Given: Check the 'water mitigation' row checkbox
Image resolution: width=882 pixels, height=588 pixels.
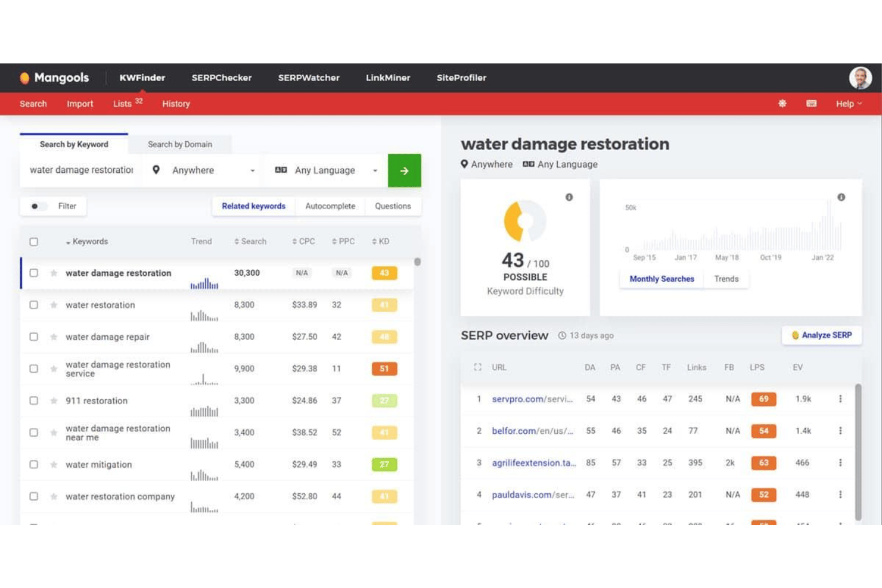Looking at the screenshot, I should [x=34, y=464].
